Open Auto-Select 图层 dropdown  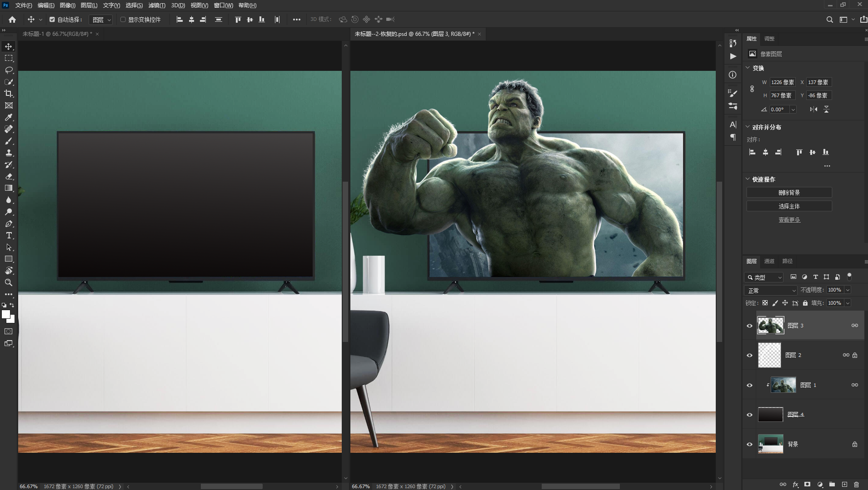click(x=101, y=20)
